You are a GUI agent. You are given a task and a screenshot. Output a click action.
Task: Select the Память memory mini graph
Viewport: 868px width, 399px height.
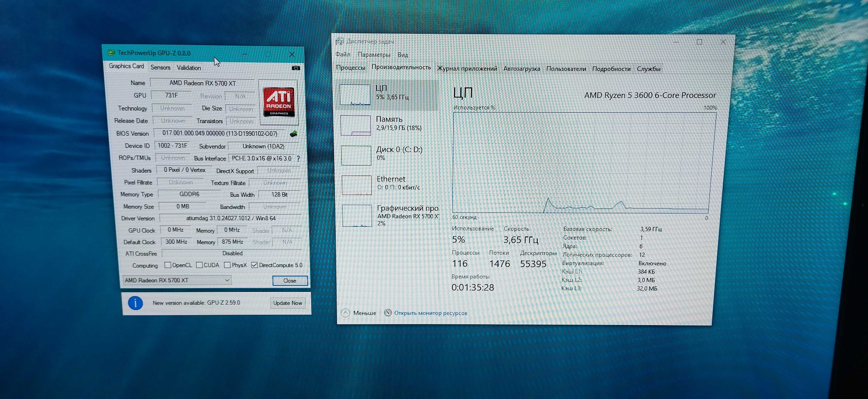[356, 125]
